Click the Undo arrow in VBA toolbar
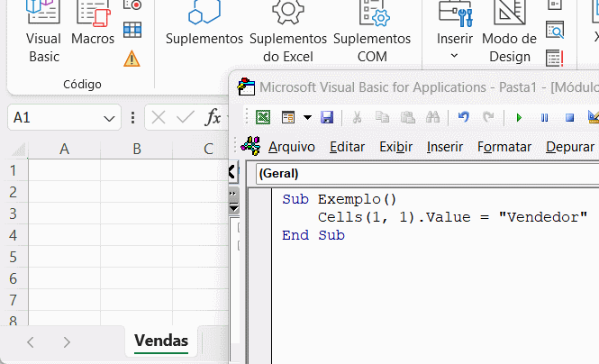The image size is (599, 364). (464, 117)
